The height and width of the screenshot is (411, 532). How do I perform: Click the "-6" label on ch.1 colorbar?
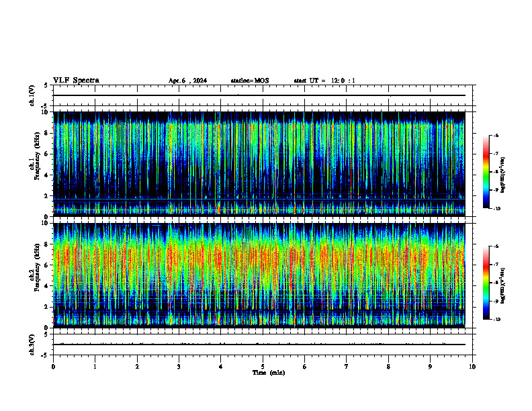click(x=496, y=136)
